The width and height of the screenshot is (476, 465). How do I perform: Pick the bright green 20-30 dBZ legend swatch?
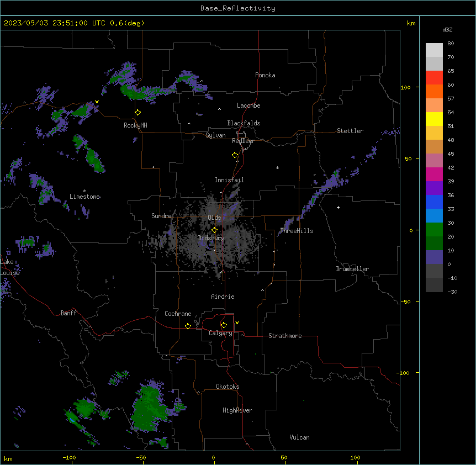point(434,230)
